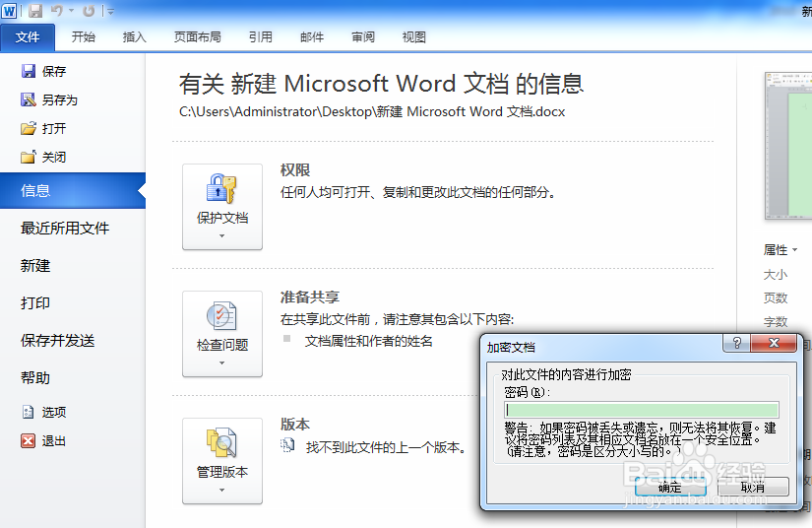Image resolution: width=812 pixels, height=528 pixels.
Task: Click the version document icon beside 找不到此文件的上一个版本
Action: 287,445
